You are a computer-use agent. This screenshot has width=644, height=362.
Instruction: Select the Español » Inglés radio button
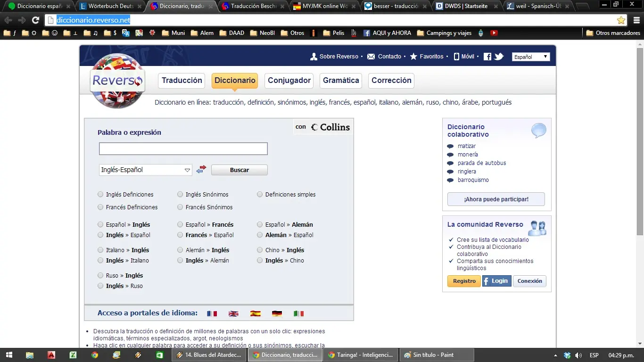click(100, 224)
